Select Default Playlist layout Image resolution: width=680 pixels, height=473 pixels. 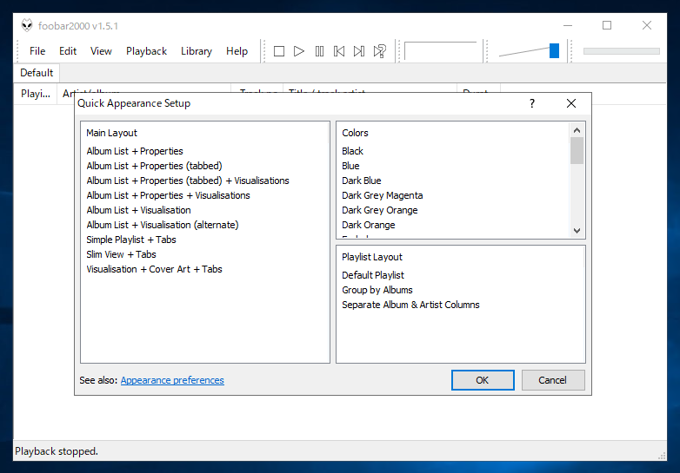pos(373,275)
